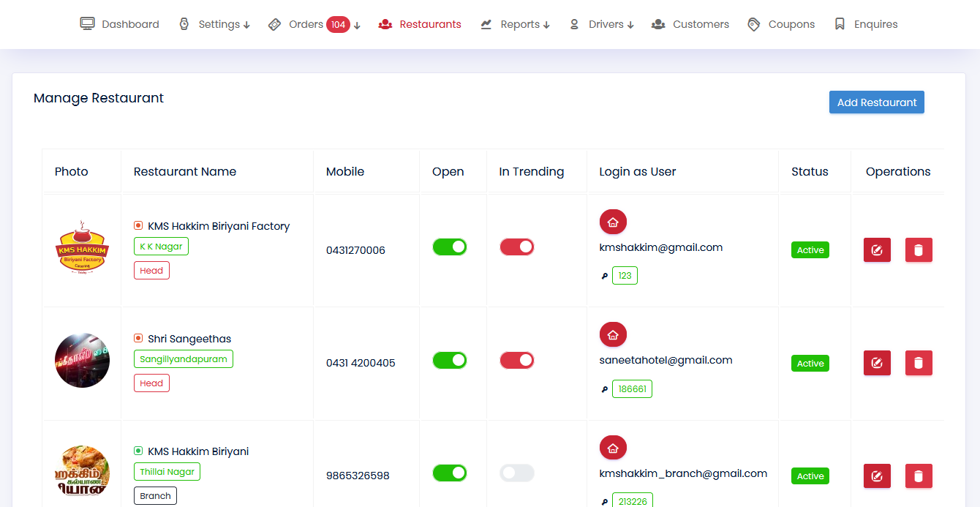The width and height of the screenshot is (980, 507).
Task: Open the Thillai Nagar KMS Hakkim Biriyani photo
Action: pyautogui.click(x=83, y=471)
